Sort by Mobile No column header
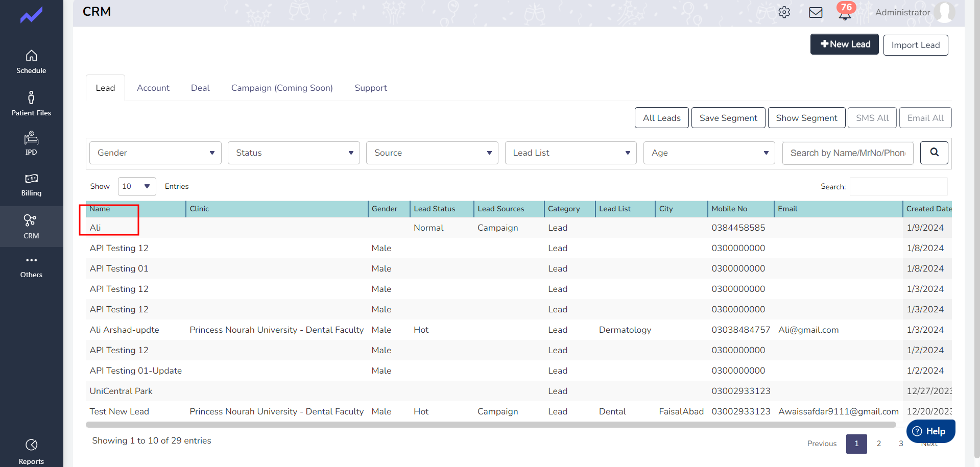 (740, 209)
